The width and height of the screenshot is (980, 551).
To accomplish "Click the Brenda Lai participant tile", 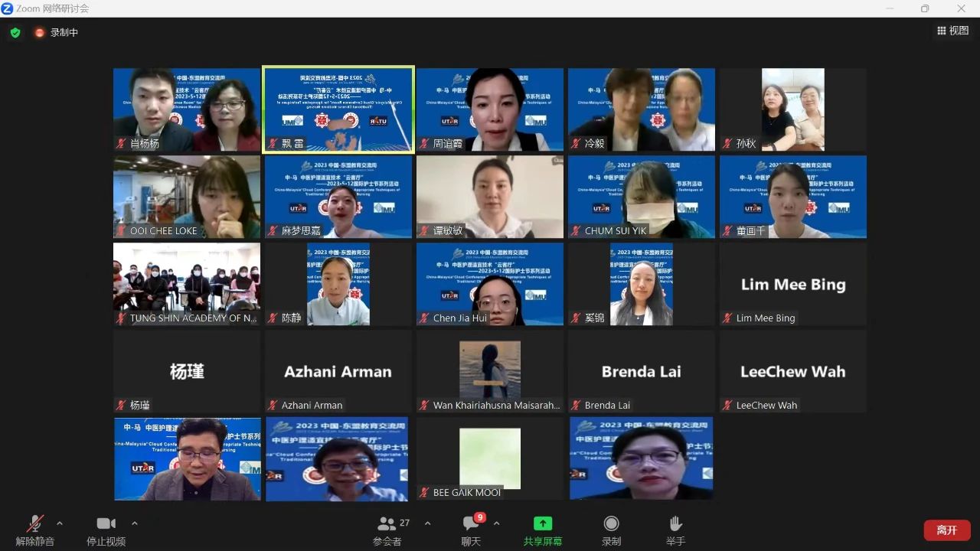I will [x=641, y=372].
